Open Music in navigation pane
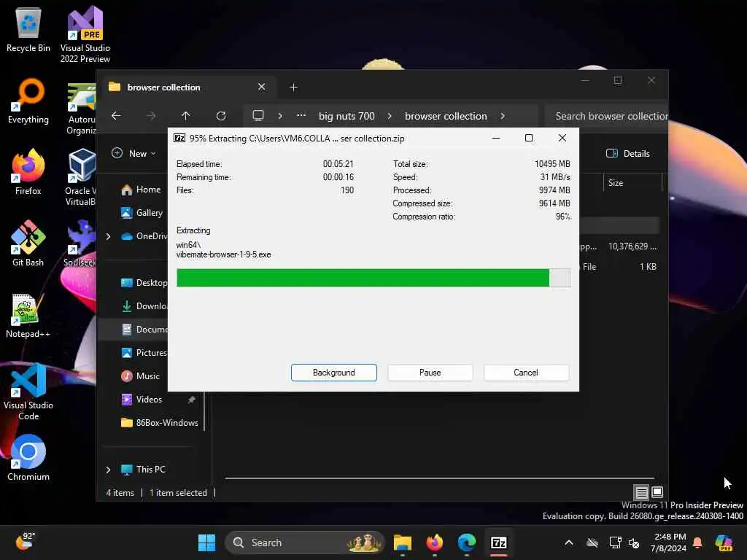Viewport: 747px width, 560px height. coord(141,376)
